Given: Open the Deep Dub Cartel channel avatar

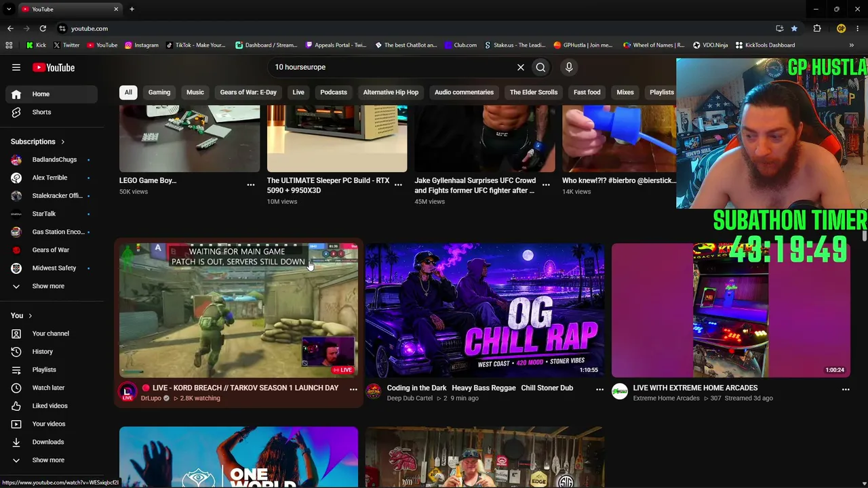Looking at the screenshot, I should coord(374,392).
